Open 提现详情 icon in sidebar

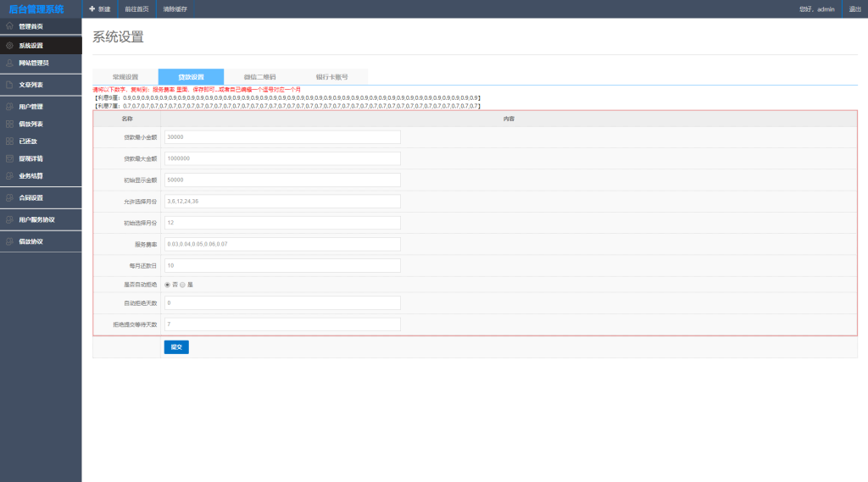9,158
